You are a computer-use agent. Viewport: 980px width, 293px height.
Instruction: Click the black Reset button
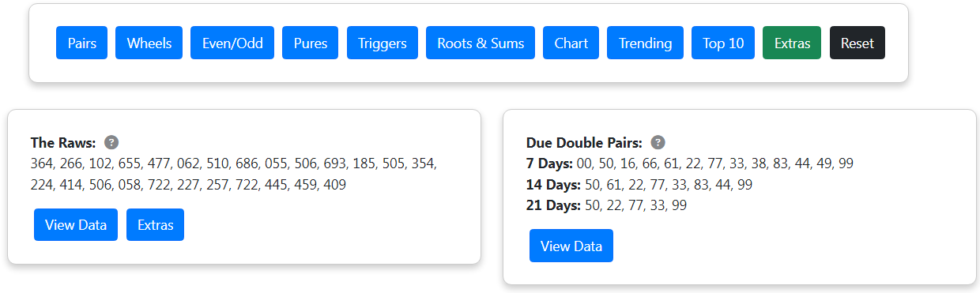pyautogui.click(x=857, y=43)
